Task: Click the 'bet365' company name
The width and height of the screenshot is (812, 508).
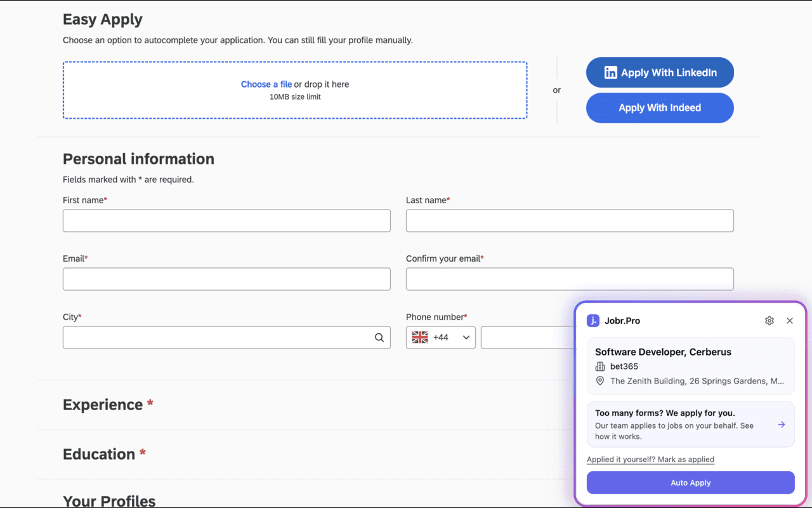Action: click(624, 366)
